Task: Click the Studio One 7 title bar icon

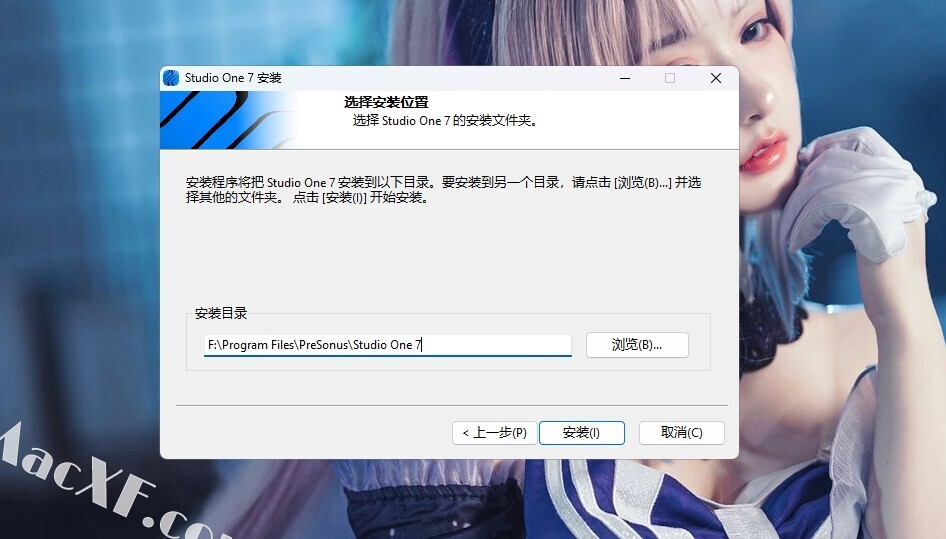Action: pos(171,78)
